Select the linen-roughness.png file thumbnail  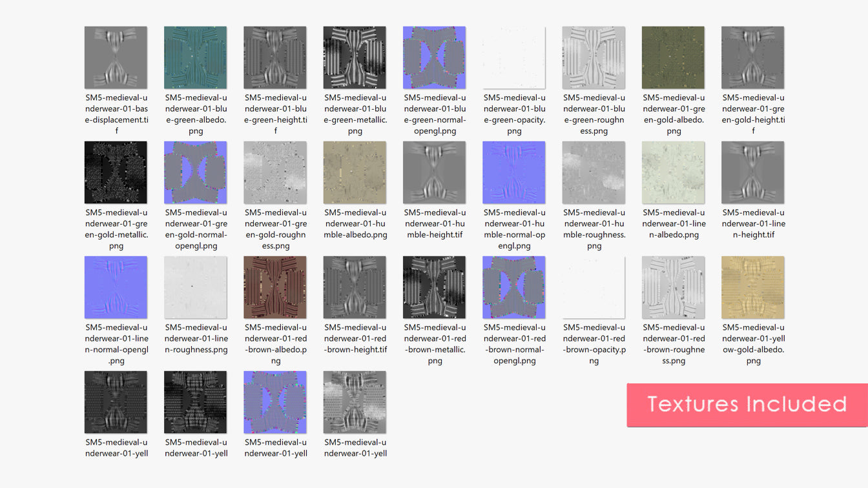coord(195,287)
